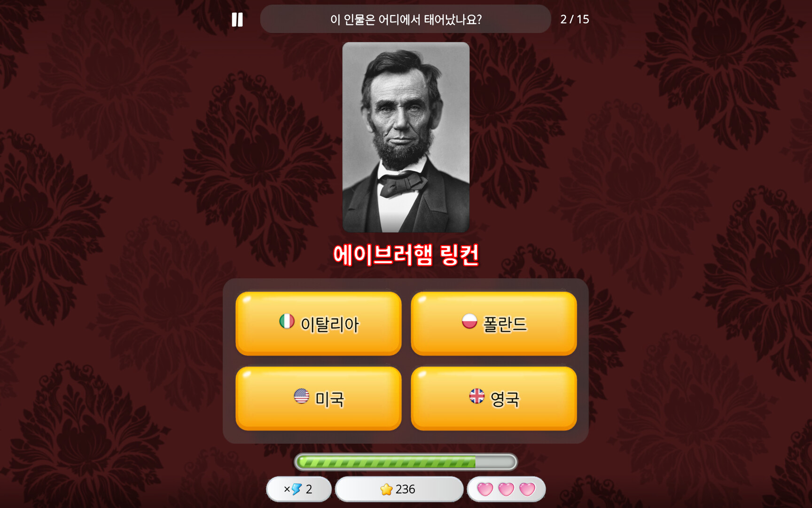Click the American flag icon
Viewport: 812px width, 508px height.
click(301, 396)
